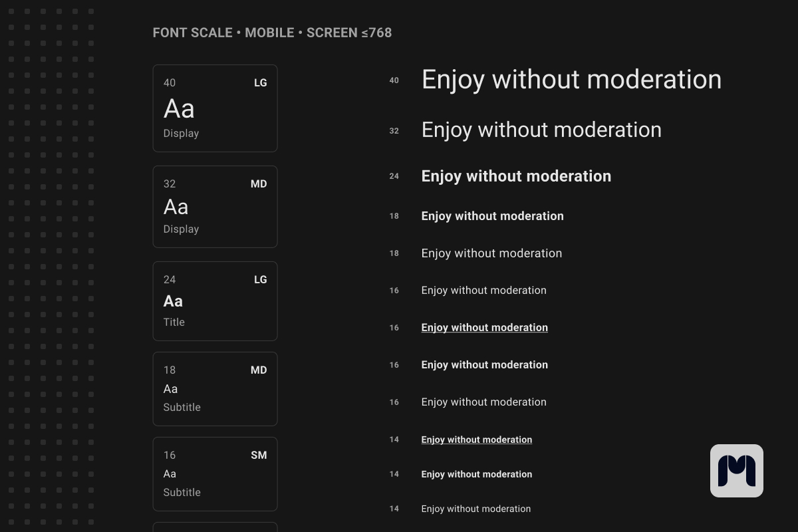The width and height of the screenshot is (798, 532).
Task: Select the MD badge on the 18 Subtitle card
Action: tap(259, 370)
